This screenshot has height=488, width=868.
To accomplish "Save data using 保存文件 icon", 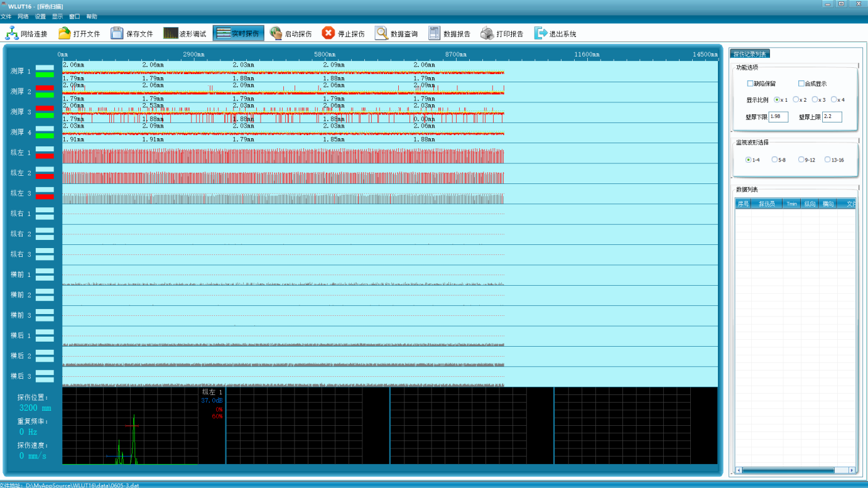I will pyautogui.click(x=117, y=33).
